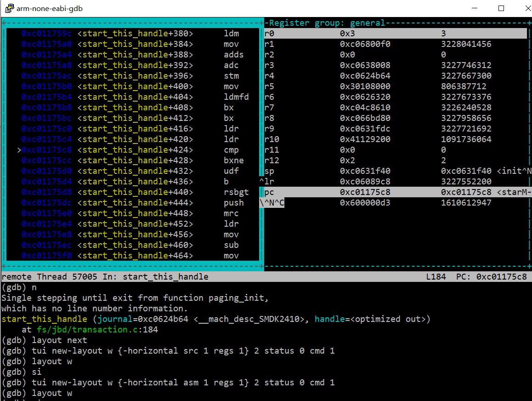This screenshot has width=532, height=401.
Task: Maximize the arm-none-eabi-gdb window
Action: coord(501,8)
